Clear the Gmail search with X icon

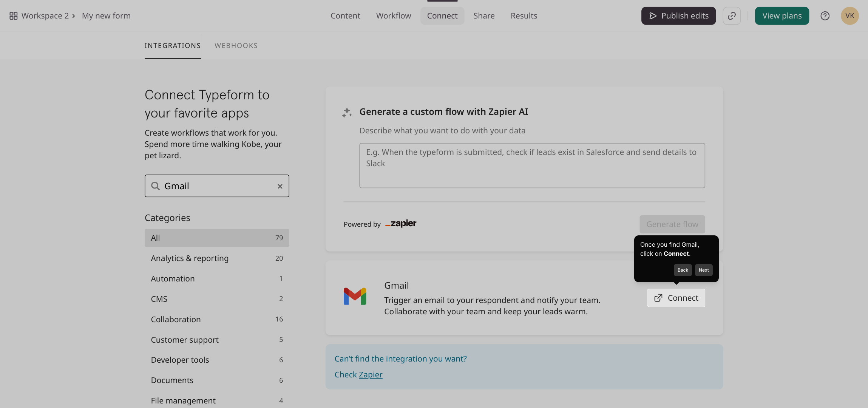[x=280, y=186]
